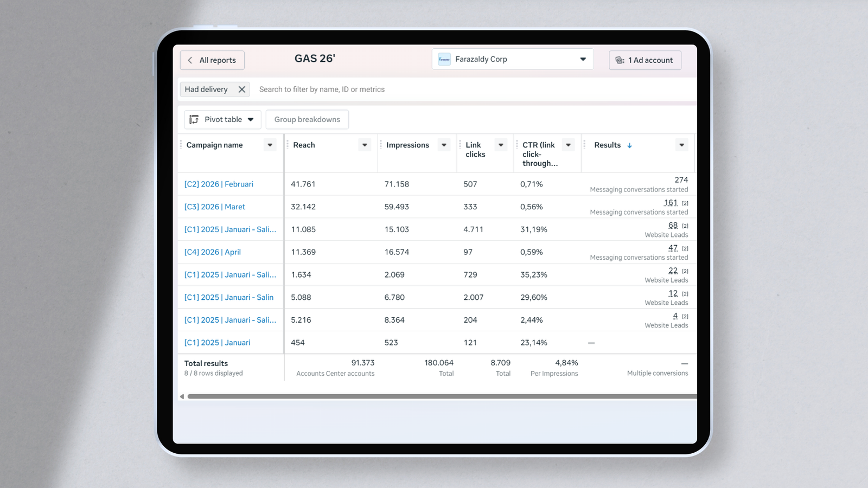
Task: Remove the Had delivery filter with the X
Action: (242, 89)
